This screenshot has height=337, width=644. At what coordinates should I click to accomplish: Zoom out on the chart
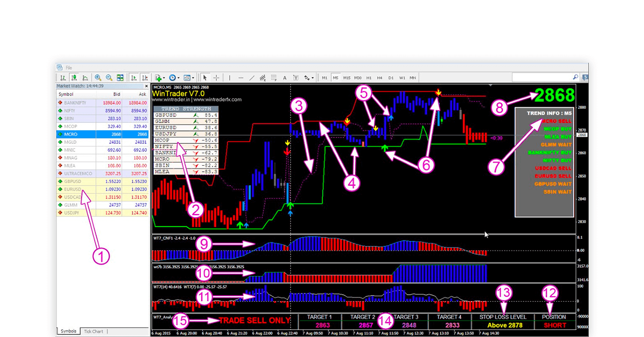coord(109,77)
